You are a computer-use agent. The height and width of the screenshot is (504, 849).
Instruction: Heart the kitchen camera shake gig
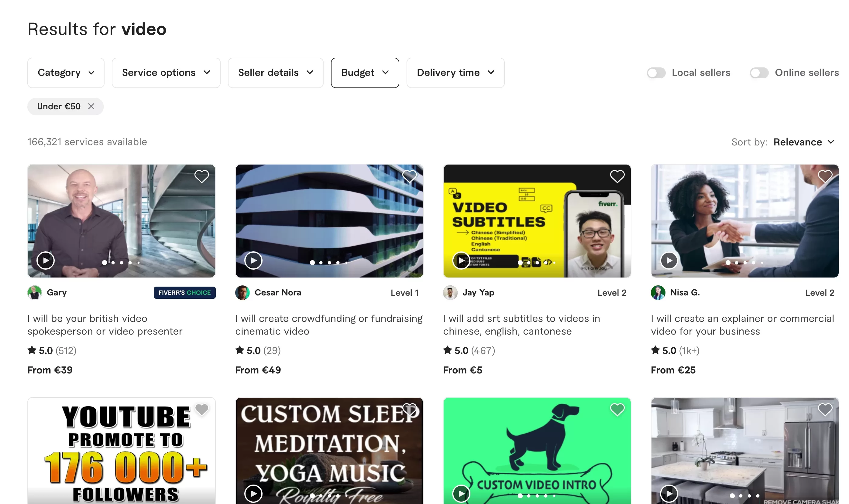pyautogui.click(x=825, y=410)
